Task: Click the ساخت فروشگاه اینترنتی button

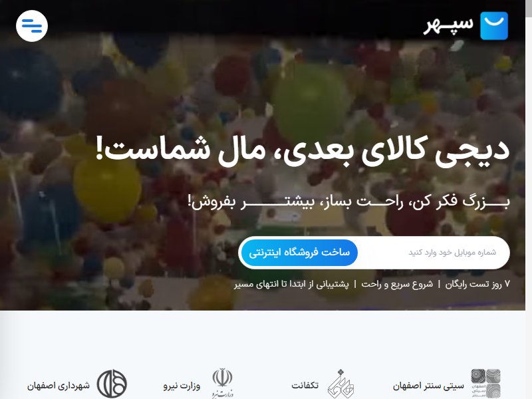Action: tap(299, 253)
